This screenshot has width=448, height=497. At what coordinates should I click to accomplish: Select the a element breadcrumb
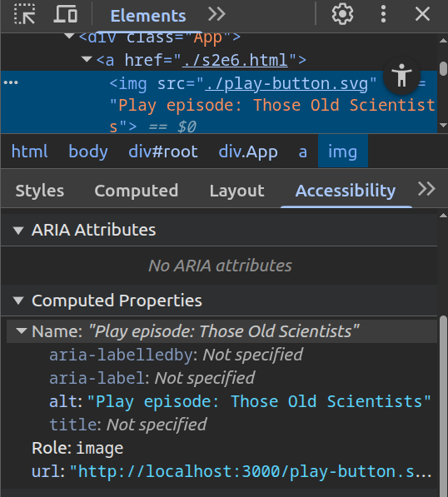pos(303,152)
